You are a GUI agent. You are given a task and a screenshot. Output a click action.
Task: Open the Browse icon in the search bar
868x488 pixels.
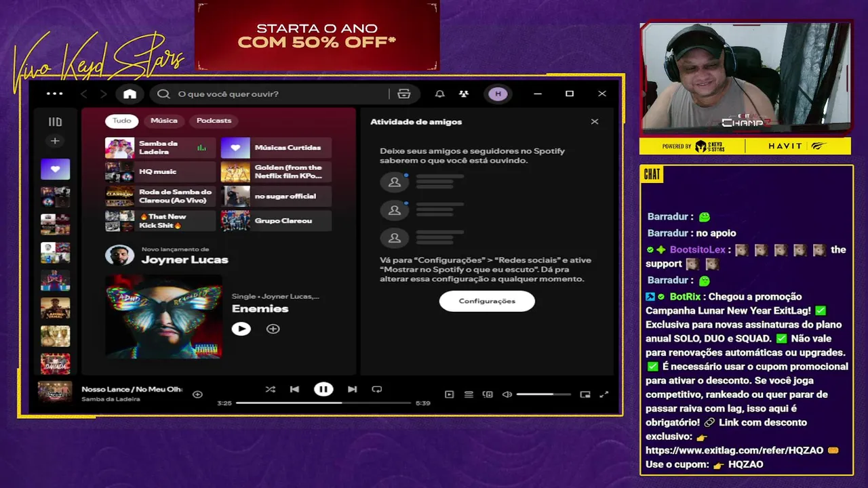[404, 94]
